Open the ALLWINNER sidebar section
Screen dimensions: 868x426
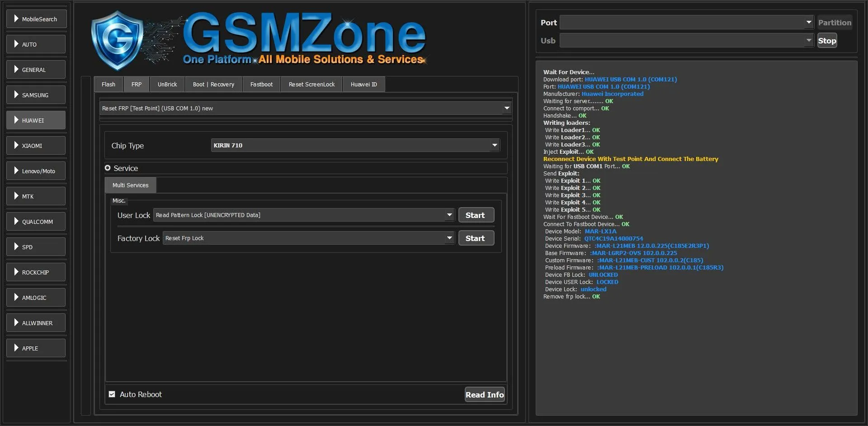pos(36,323)
